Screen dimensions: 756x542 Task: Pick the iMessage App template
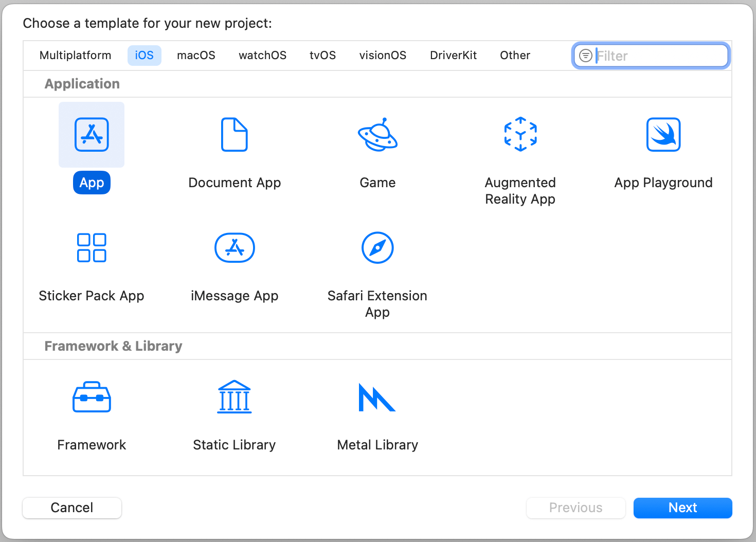coord(235,248)
